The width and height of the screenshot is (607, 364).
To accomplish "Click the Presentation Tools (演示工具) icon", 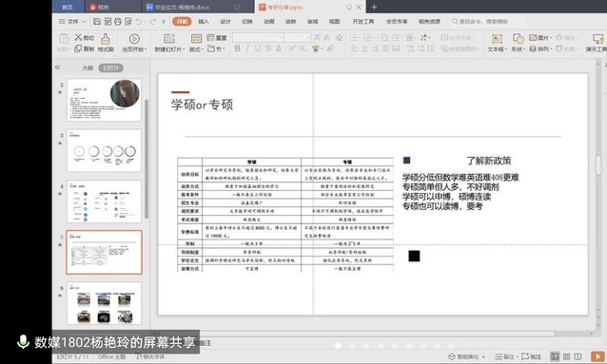I will click(598, 39).
